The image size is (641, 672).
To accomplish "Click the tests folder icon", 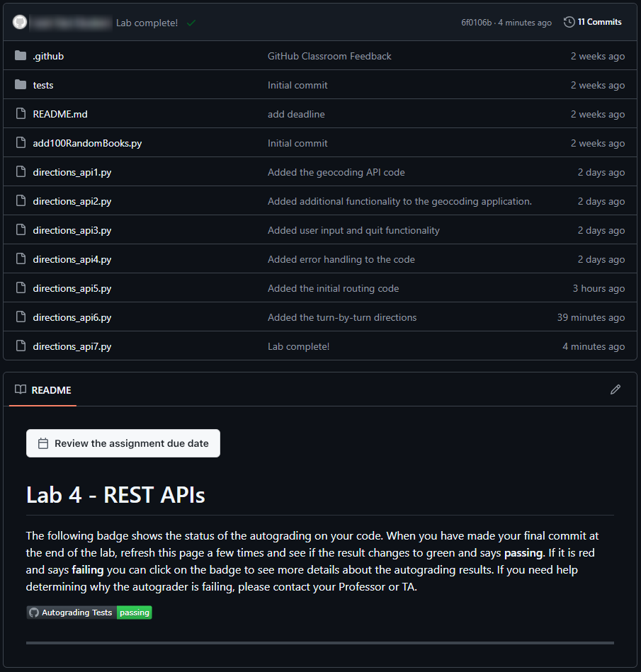I will (21, 85).
